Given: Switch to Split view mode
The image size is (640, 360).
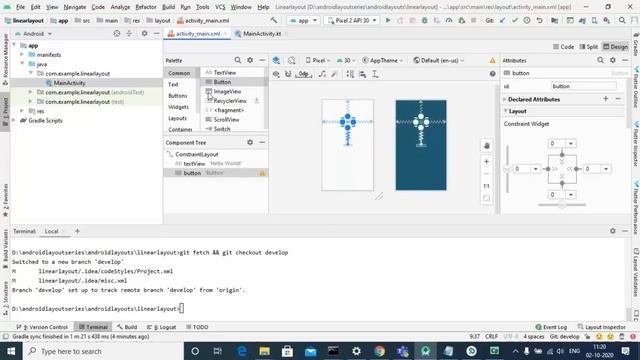Looking at the screenshot, I should click(589, 47).
